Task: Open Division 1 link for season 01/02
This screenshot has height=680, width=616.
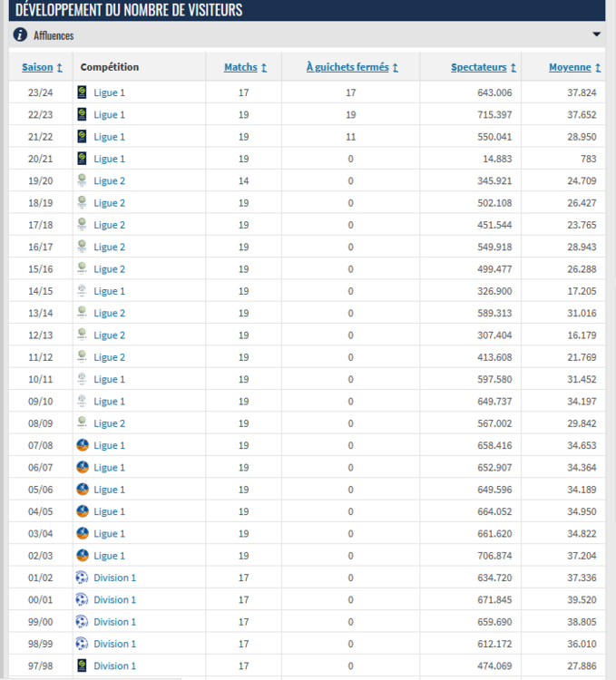Action: pos(115,578)
